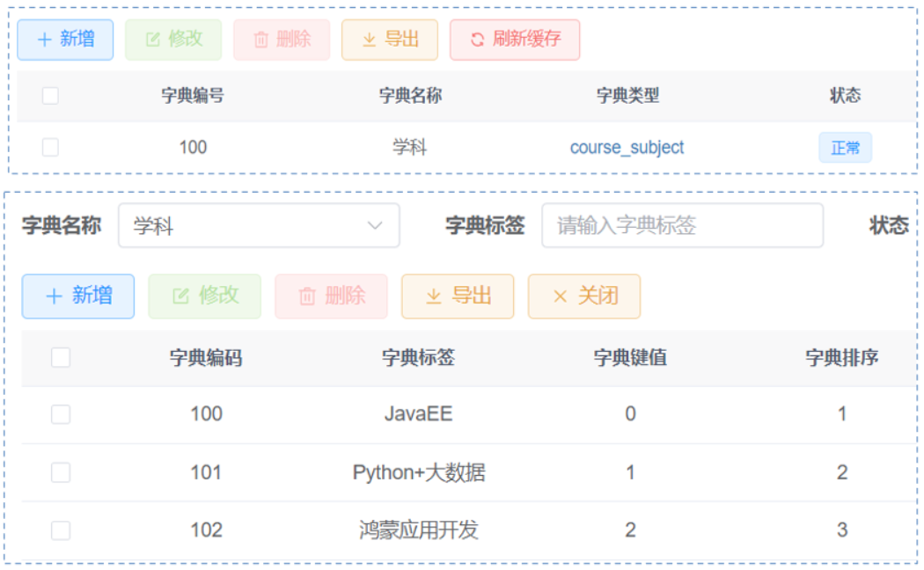Click the 关闭 button
Image resolution: width=924 pixels, height=570 pixels.
584,296
